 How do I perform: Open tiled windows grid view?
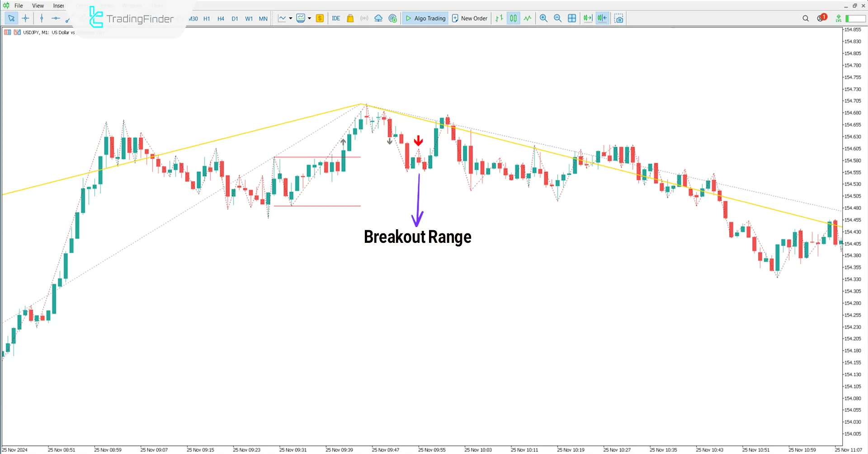572,18
